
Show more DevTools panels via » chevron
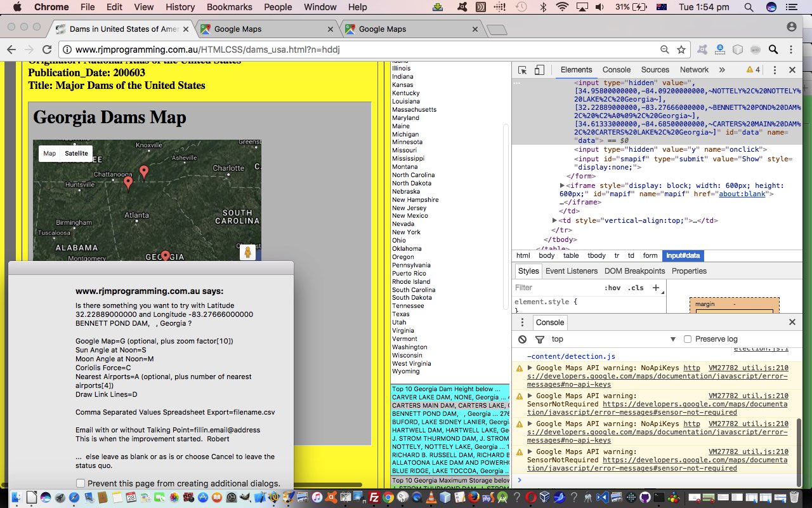click(x=722, y=70)
